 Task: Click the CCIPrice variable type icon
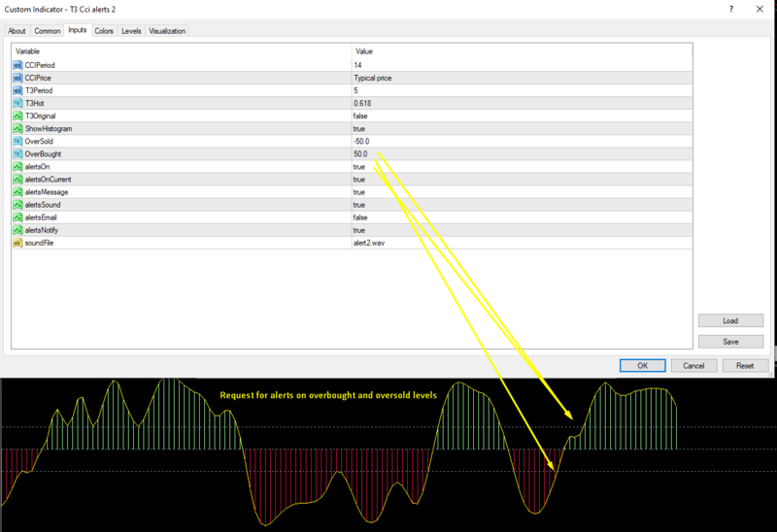tap(17, 78)
